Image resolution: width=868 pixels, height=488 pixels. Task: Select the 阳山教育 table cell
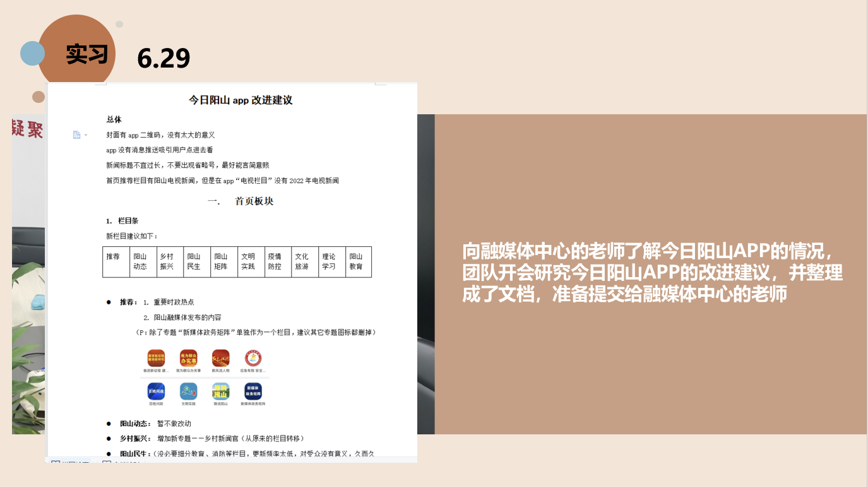[357, 261]
